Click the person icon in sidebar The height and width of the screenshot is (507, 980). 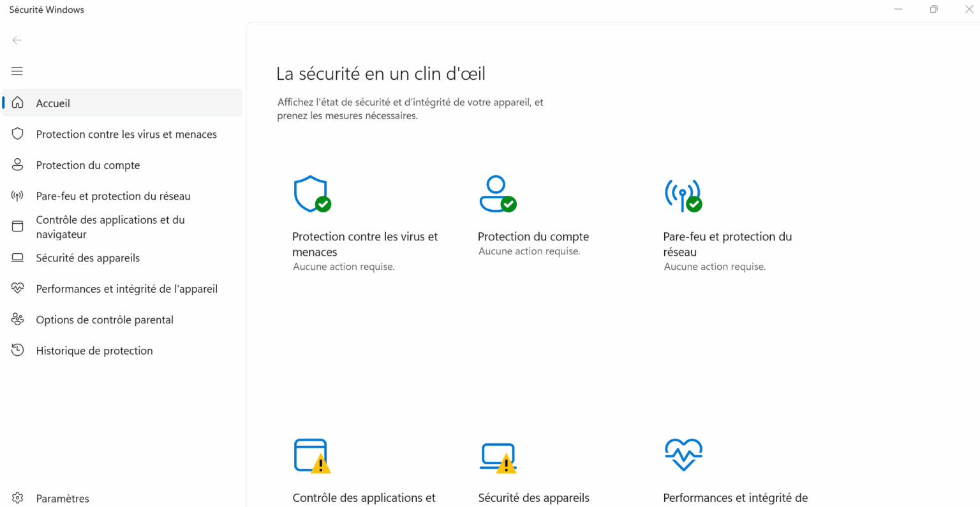click(18, 165)
